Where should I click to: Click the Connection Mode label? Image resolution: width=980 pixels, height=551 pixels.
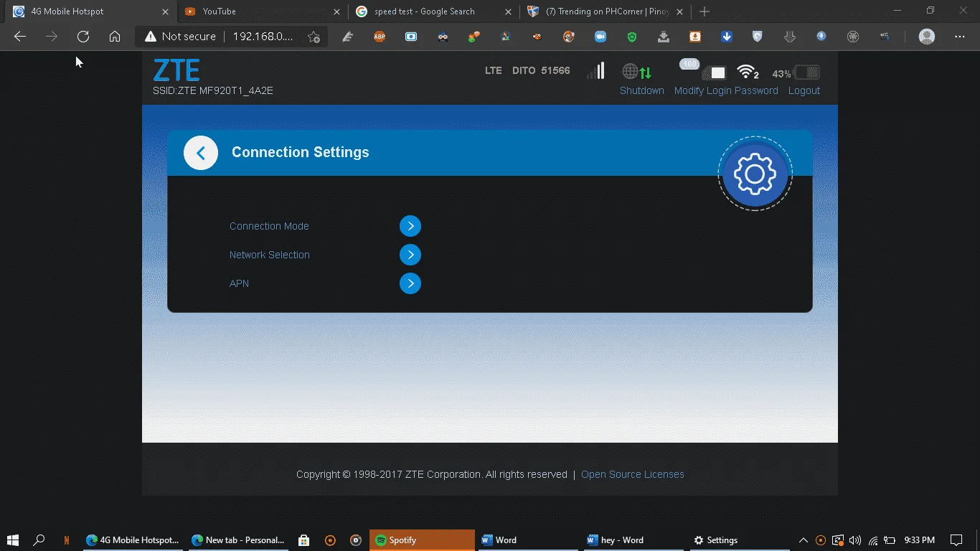click(x=269, y=226)
